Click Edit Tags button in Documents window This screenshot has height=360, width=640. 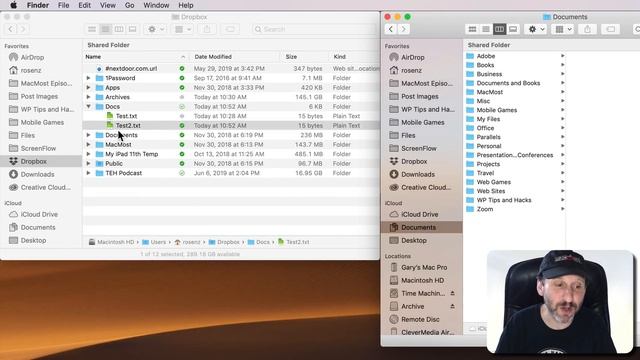611,29
